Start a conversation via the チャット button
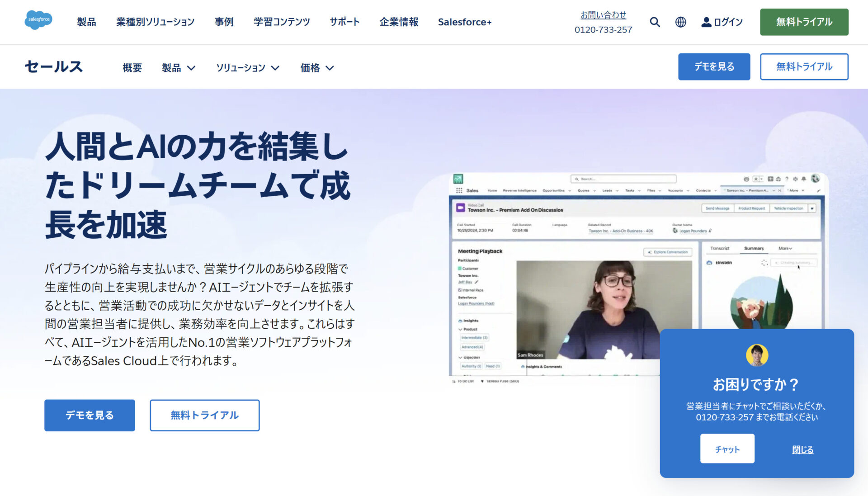This screenshot has width=868, height=496. tap(727, 449)
